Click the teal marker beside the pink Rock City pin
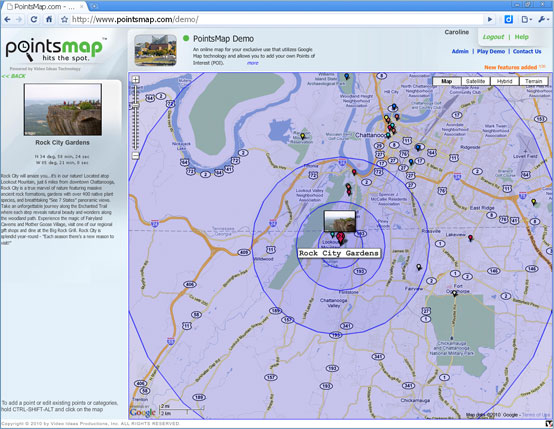554x429 pixels. tap(332, 234)
